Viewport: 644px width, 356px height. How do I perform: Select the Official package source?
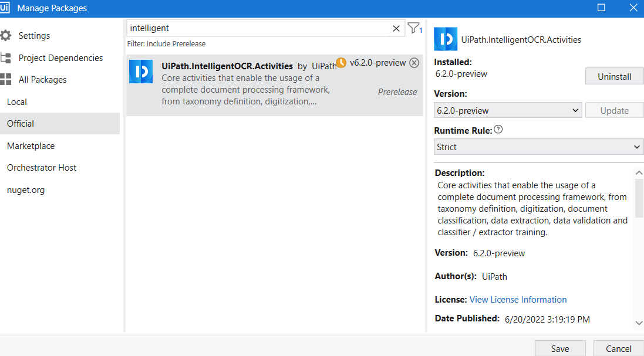tap(21, 124)
